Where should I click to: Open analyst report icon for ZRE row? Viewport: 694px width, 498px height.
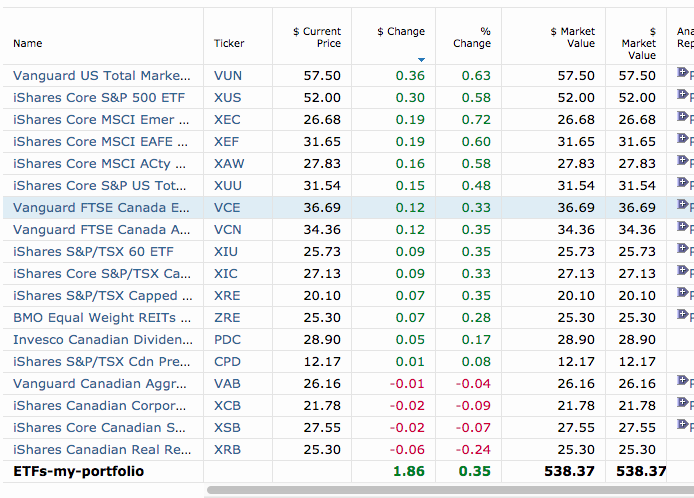683,316
